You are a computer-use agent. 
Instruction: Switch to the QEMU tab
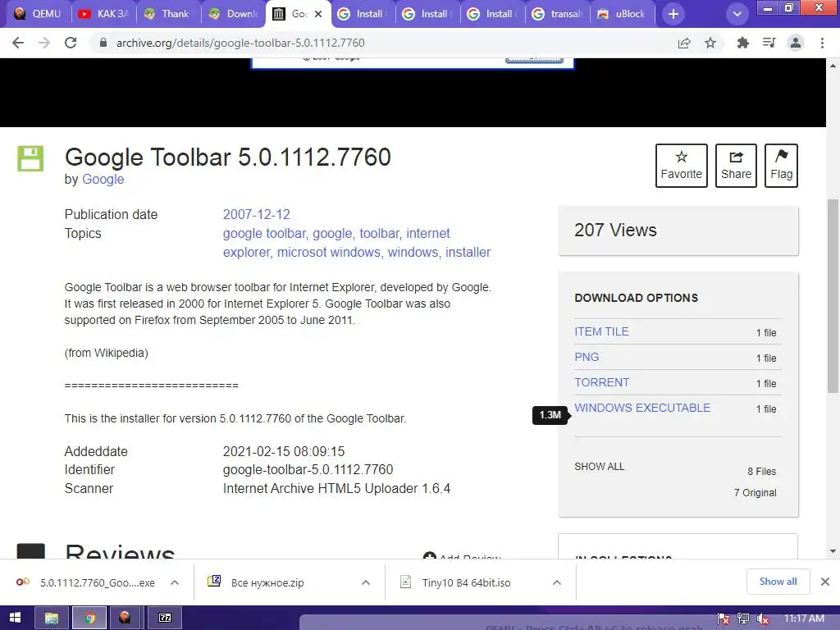[38, 14]
